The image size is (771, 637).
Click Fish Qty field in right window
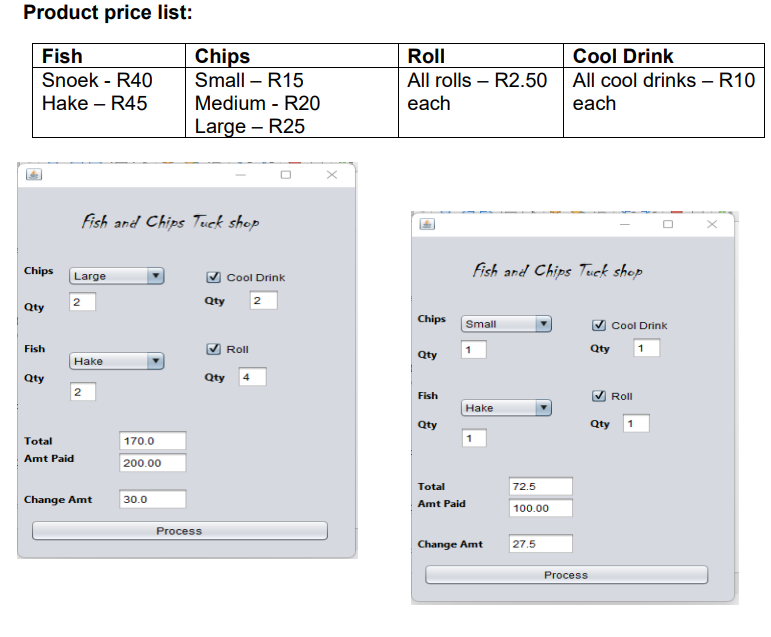[x=474, y=438]
